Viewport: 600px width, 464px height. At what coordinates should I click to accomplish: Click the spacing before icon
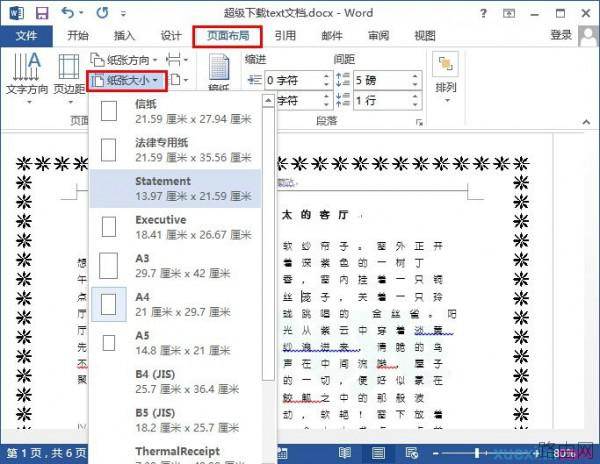tap(343, 80)
